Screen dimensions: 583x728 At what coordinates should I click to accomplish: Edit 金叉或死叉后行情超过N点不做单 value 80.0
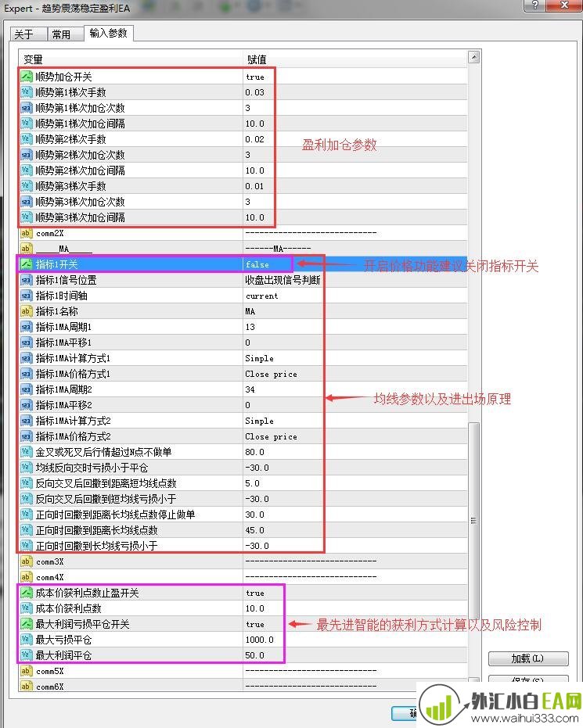pos(254,452)
